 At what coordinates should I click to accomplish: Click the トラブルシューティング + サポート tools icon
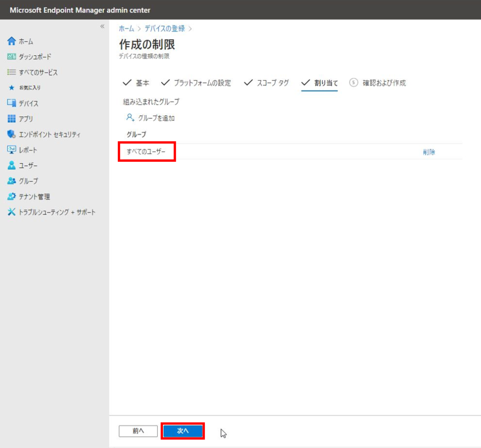pos(12,212)
